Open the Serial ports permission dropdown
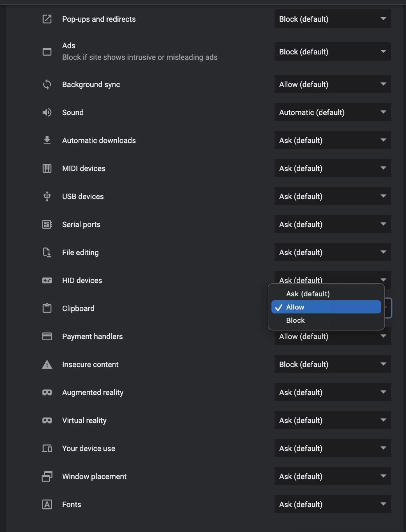The image size is (406, 532). coord(332,224)
